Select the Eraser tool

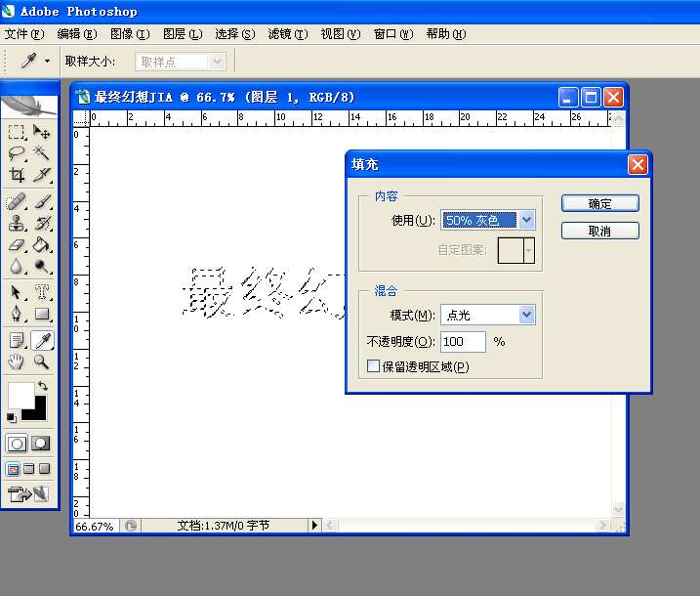(17, 244)
